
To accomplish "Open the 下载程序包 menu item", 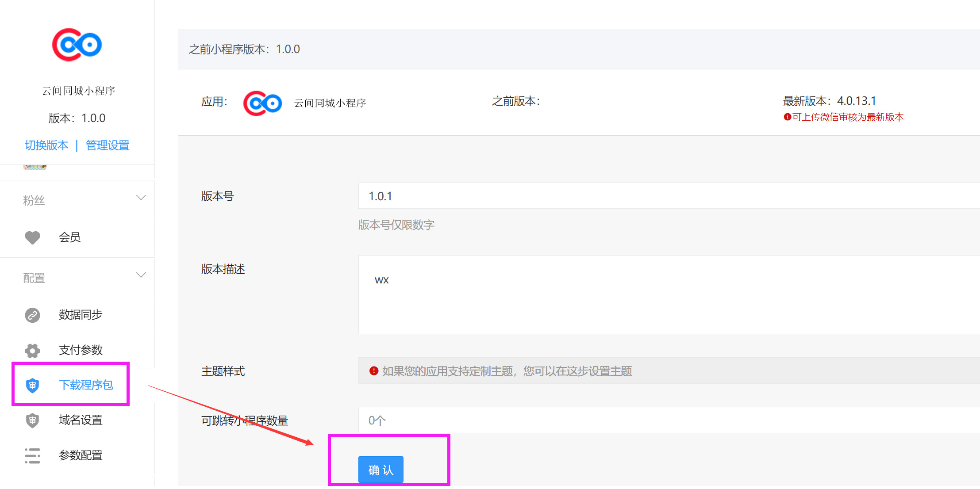I will click(86, 385).
